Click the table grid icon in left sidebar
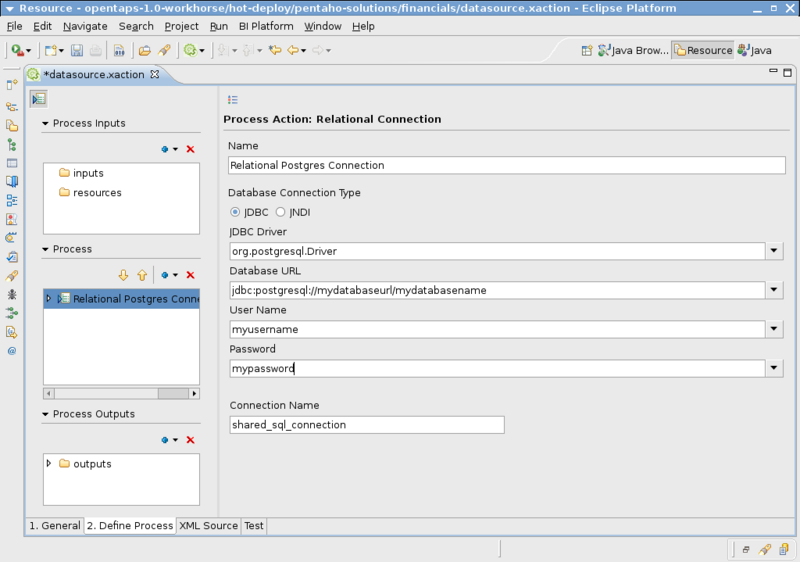800x562 pixels. coord(12,163)
